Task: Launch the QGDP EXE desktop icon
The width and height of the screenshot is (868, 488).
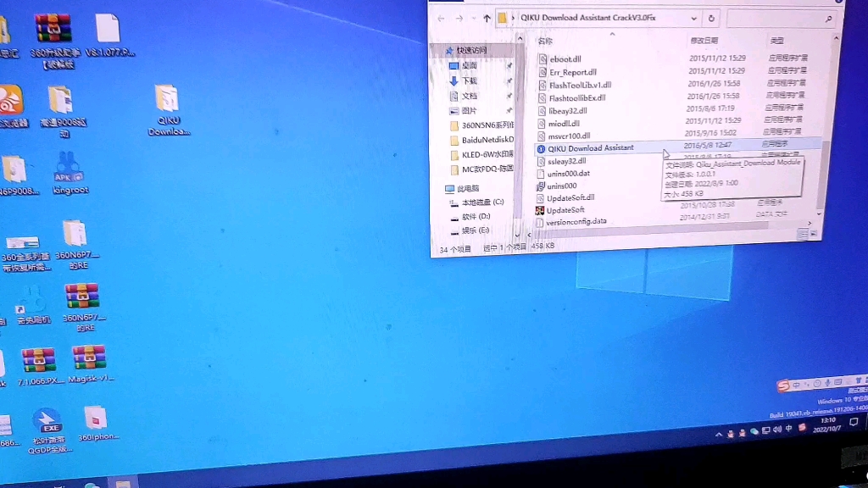Action: [48, 430]
